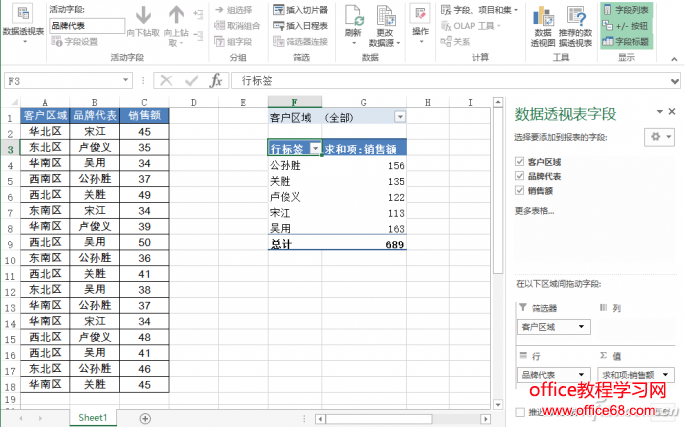Open 客户区域 (全部) filter dropdown in pivot
The height and width of the screenshot is (427, 685).
coord(400,117)
